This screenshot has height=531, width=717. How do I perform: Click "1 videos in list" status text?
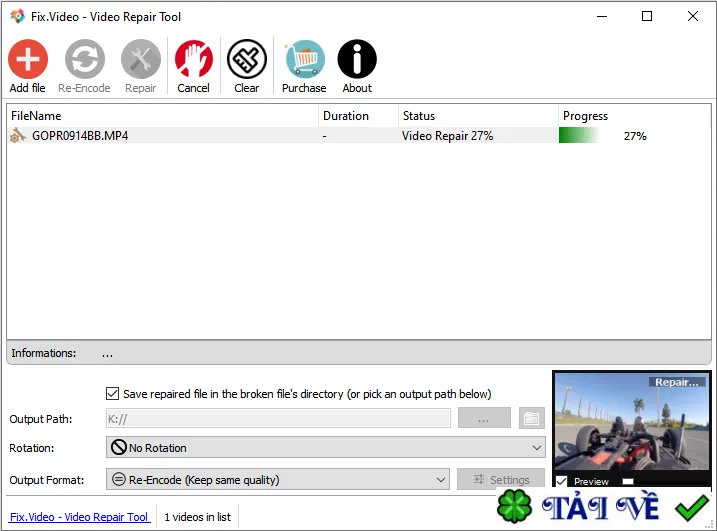(198, 517)
